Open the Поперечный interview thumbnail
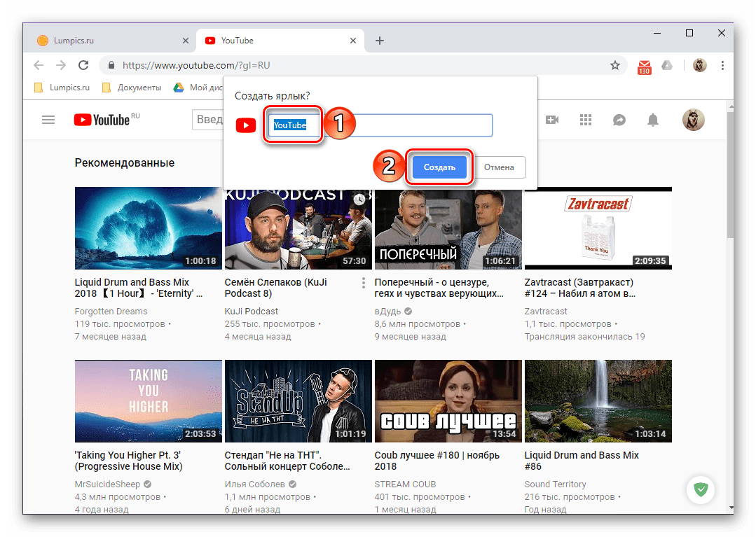Viewport: 756px width, 537px height. pos(448,229)
